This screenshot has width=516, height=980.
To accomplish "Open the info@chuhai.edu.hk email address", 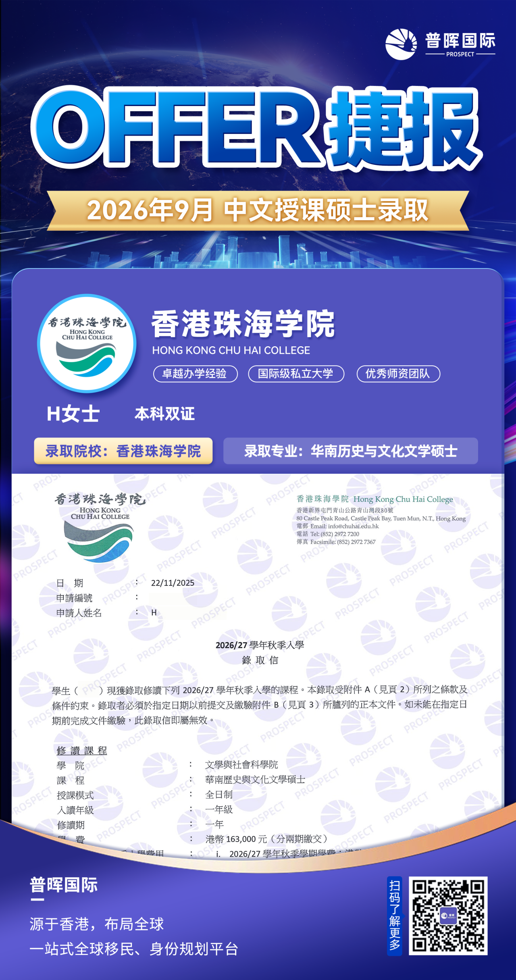I will pos(353,526).
